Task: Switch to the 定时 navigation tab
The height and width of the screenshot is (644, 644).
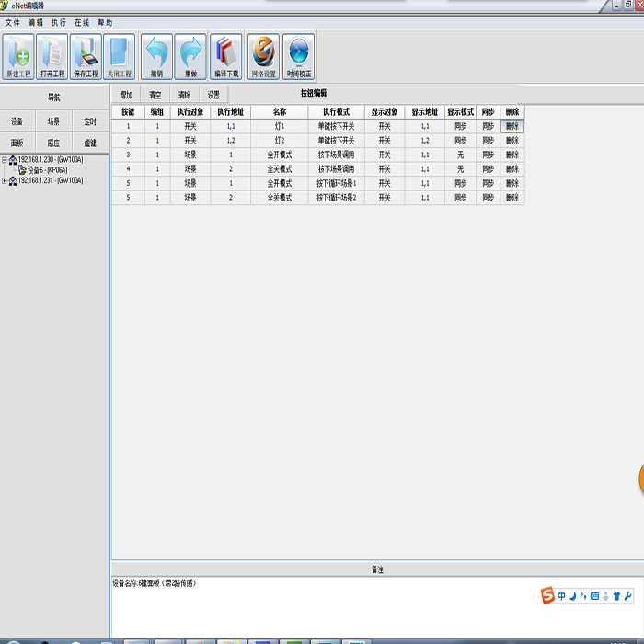Action: tap(90, 121)
